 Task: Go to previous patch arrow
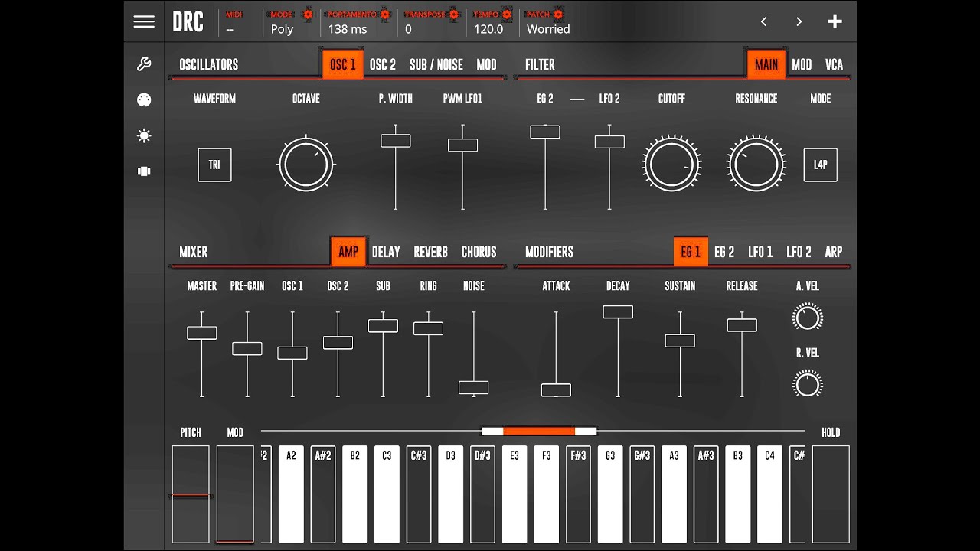(x=763, y=21)
